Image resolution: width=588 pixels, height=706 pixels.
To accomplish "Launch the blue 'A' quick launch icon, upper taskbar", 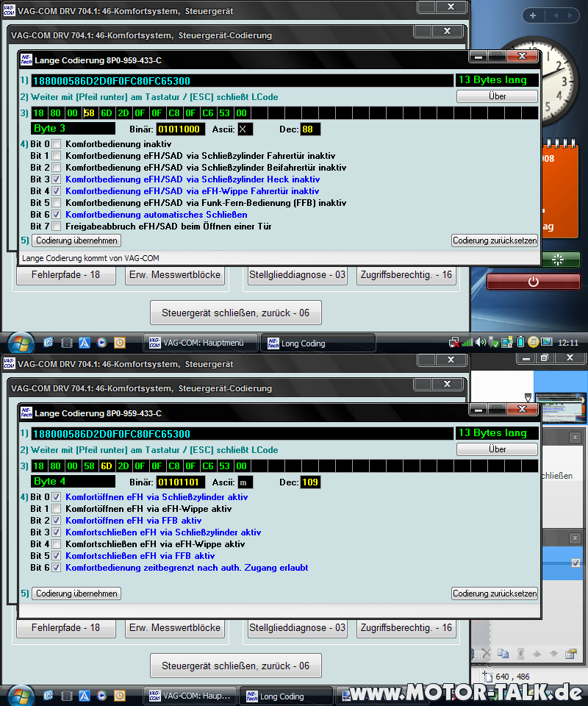I will coord(84,343).
